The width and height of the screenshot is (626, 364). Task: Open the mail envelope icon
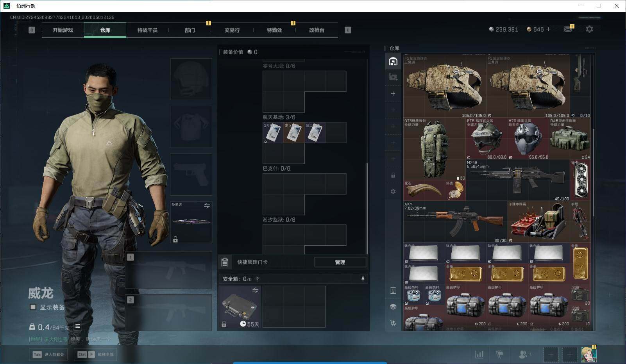click(568, 29)
